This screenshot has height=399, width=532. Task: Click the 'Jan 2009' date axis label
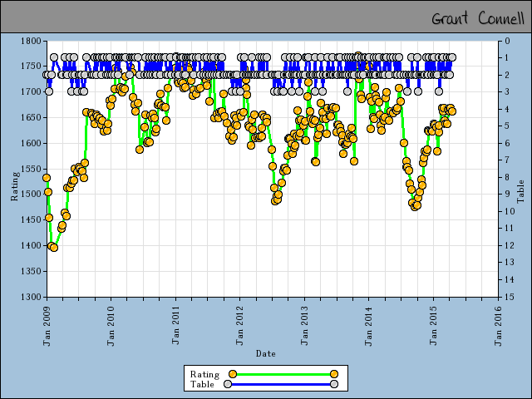[47, 326]
